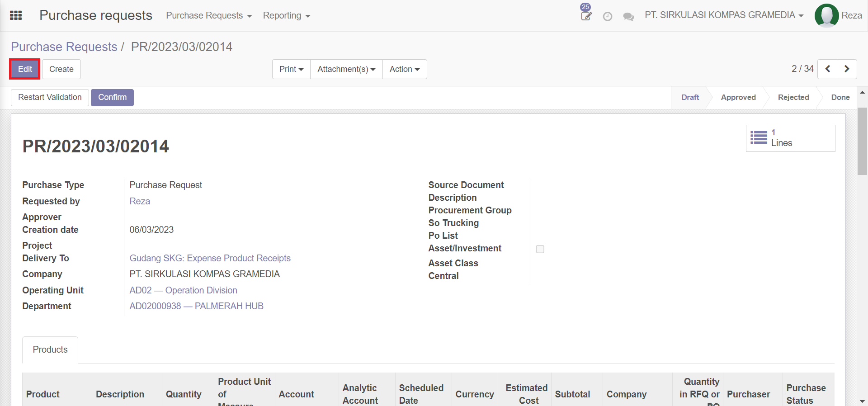Click the Done status stage
868x406 pixels.
[840, 97]
